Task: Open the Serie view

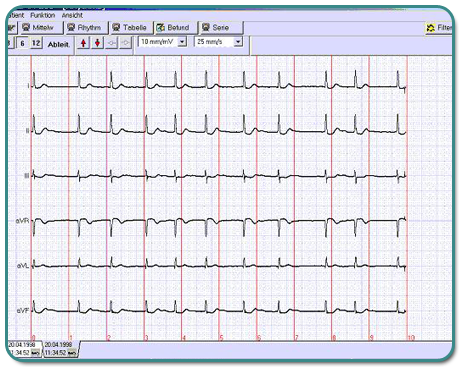Action: 221,28
